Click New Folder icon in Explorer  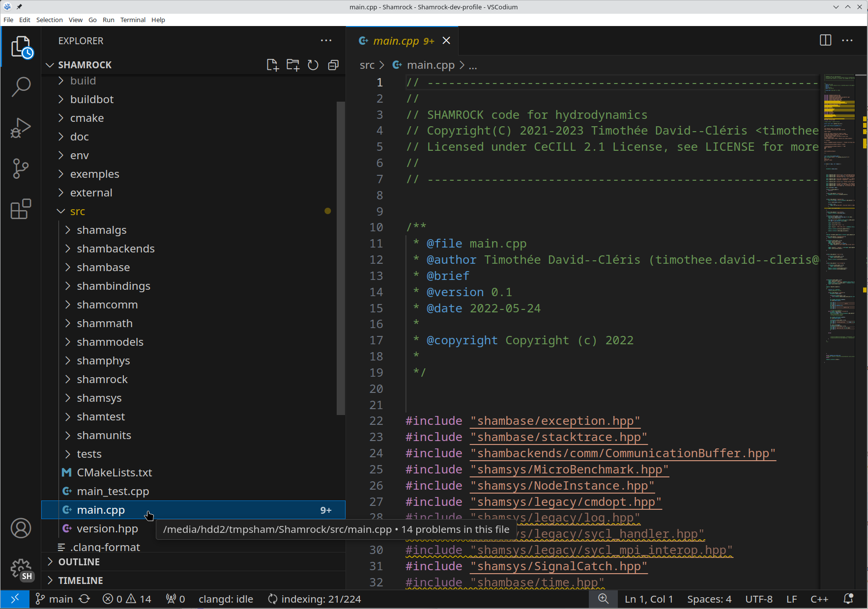[x=293, y=65]
